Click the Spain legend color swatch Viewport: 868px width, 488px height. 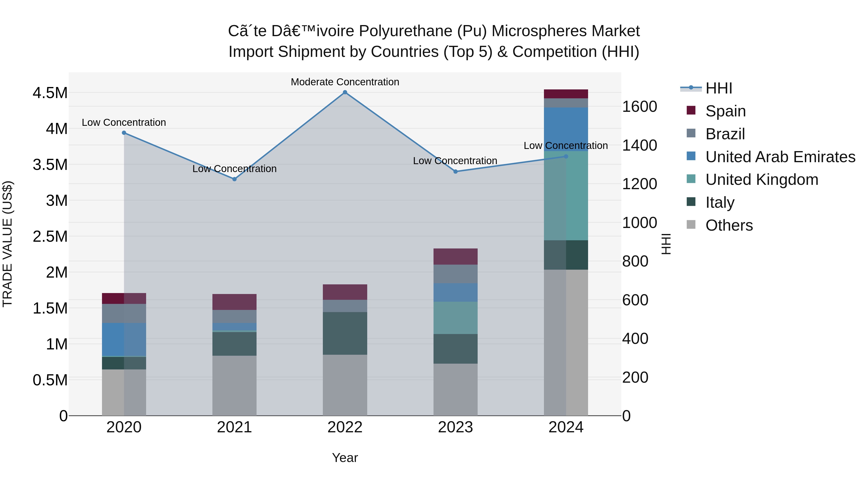691,110
